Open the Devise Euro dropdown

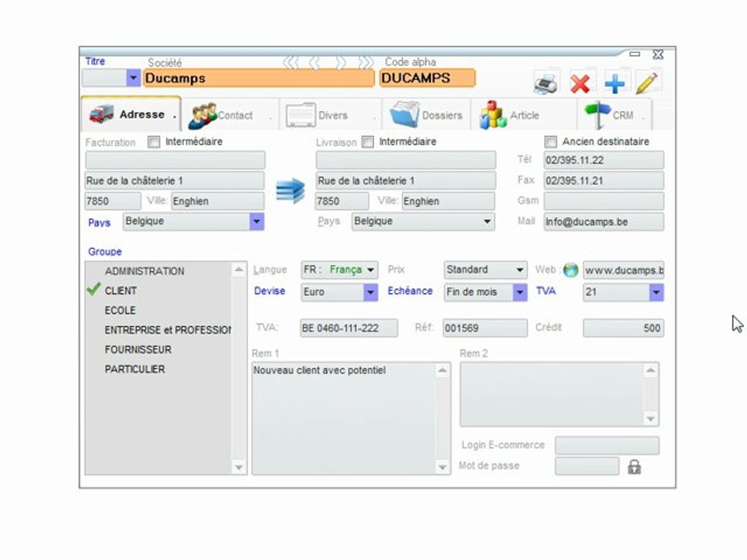[370, 292]
